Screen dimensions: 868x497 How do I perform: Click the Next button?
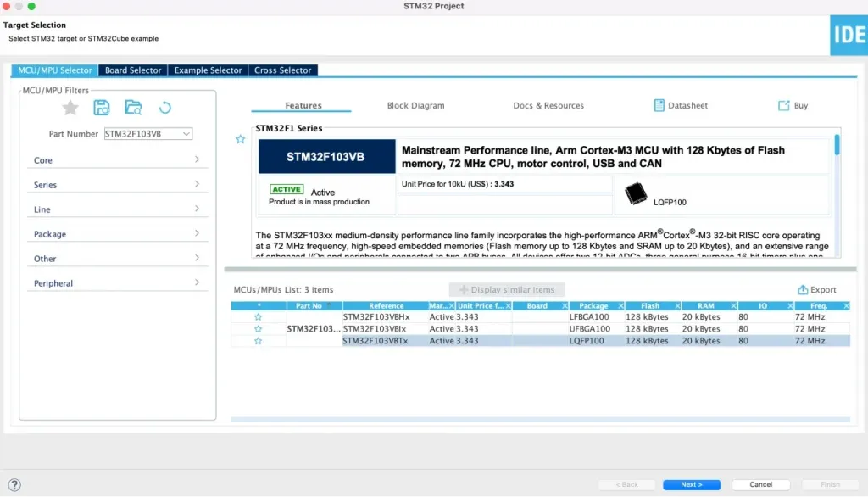click(691, 484)
